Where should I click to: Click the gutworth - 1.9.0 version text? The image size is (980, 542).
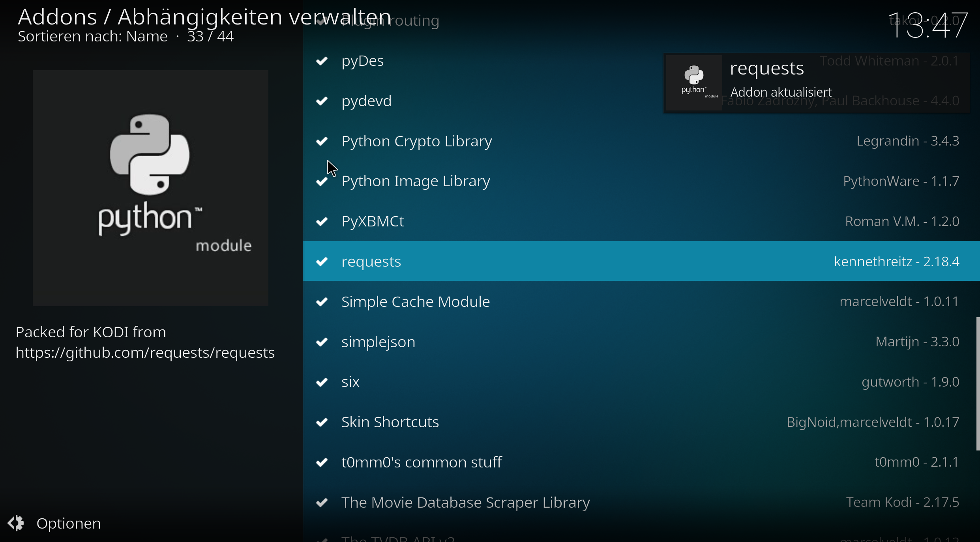click(911, 382)
